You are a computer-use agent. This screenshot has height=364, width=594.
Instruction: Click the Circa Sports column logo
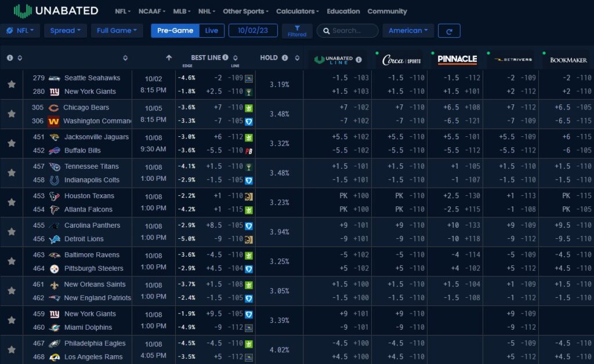401,60
